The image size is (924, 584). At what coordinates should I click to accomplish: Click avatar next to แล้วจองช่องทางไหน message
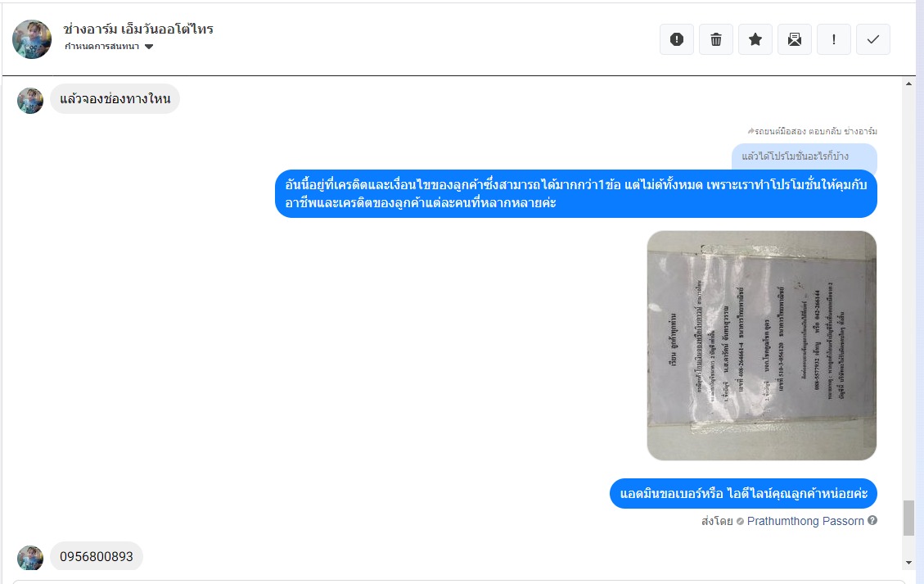pyautogui.click(x=30, y=101)
